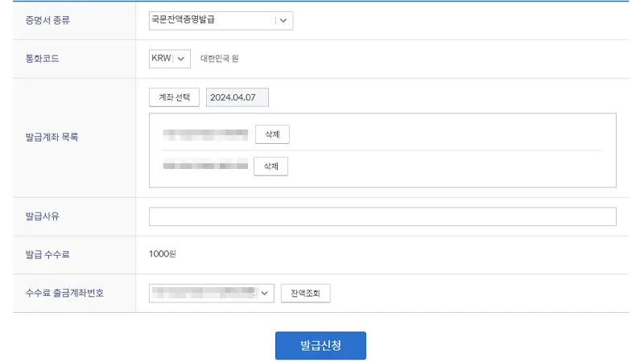This screenshot has height=362, width=644.
Task: Click the 대한민국 원 currency text
Action: pyautogui.click(x=219, y=59)
